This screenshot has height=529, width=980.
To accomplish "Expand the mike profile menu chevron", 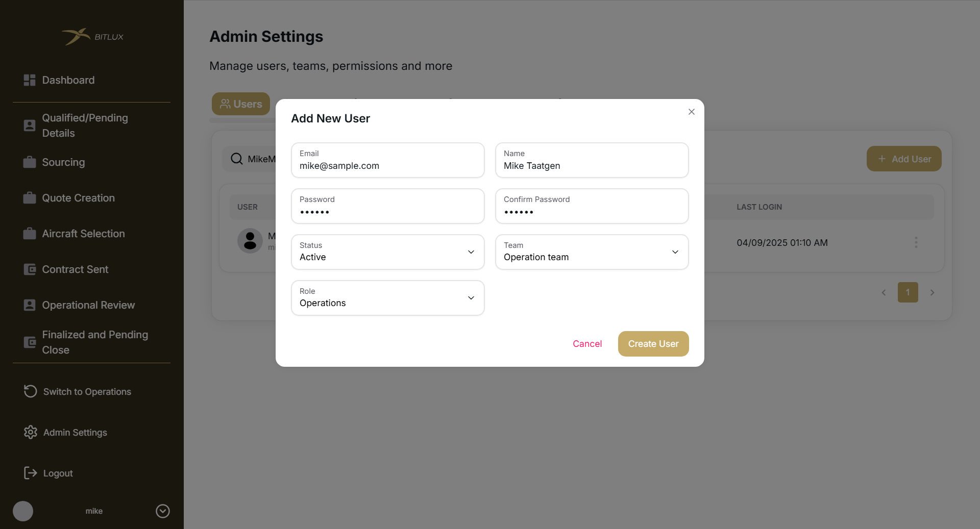I will 163,511.
